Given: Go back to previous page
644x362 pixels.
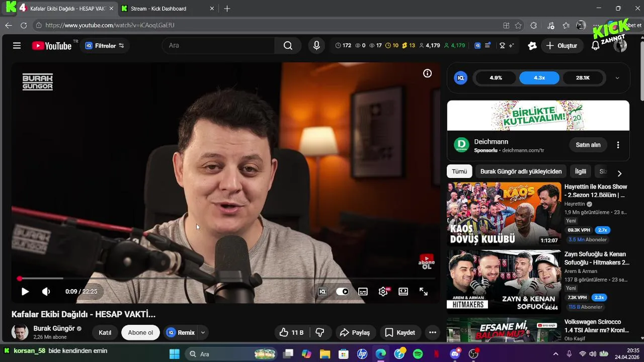Looking at the screenshot, I should (9, 25).
